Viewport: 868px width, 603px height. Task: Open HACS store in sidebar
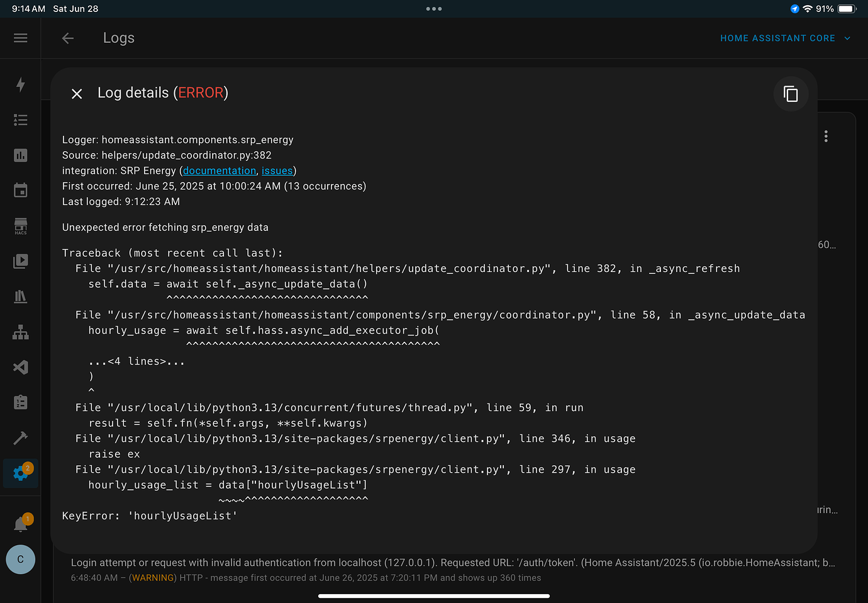click(x=21, y=226)
